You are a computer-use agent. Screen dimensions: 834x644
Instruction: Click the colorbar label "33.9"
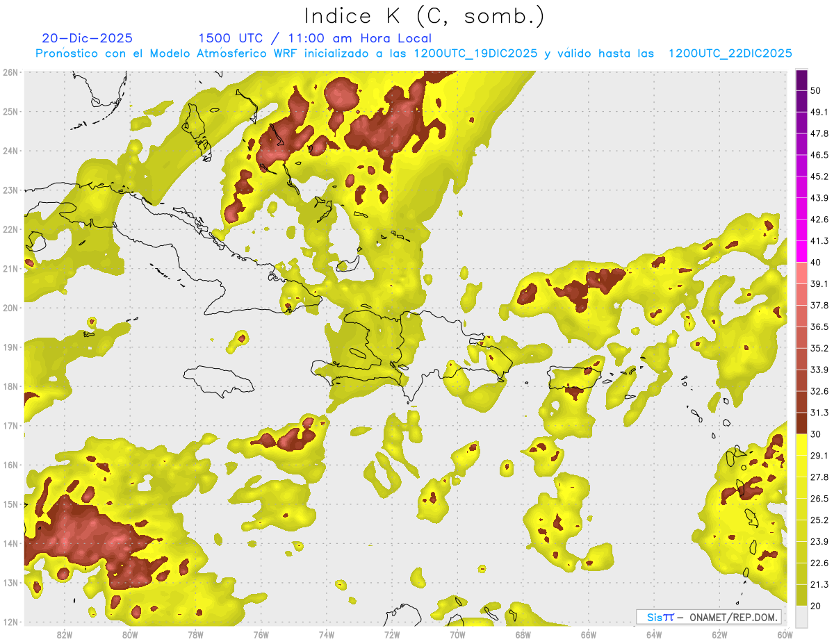[x=820, y=370]
